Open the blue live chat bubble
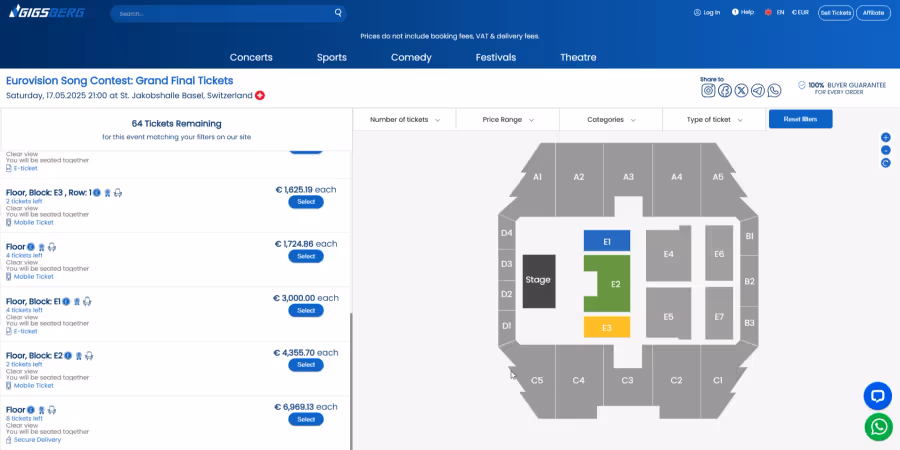900x450 pixels. coord(878,396)
